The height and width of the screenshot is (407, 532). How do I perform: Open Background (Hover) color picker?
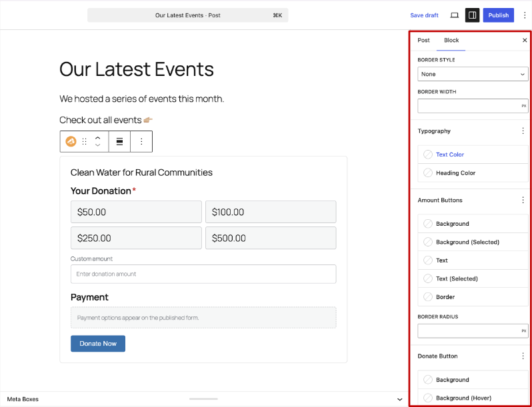pyautogui.click(x=473, y=398)
